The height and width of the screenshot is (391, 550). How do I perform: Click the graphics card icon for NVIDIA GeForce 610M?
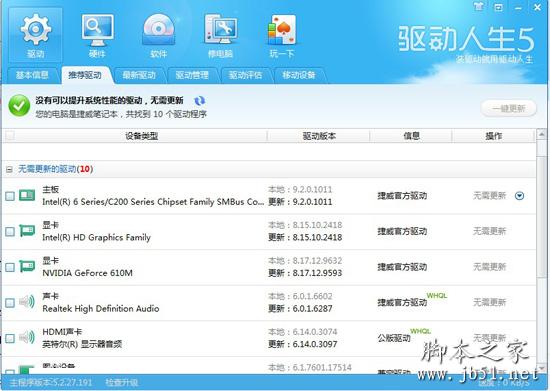27,266
